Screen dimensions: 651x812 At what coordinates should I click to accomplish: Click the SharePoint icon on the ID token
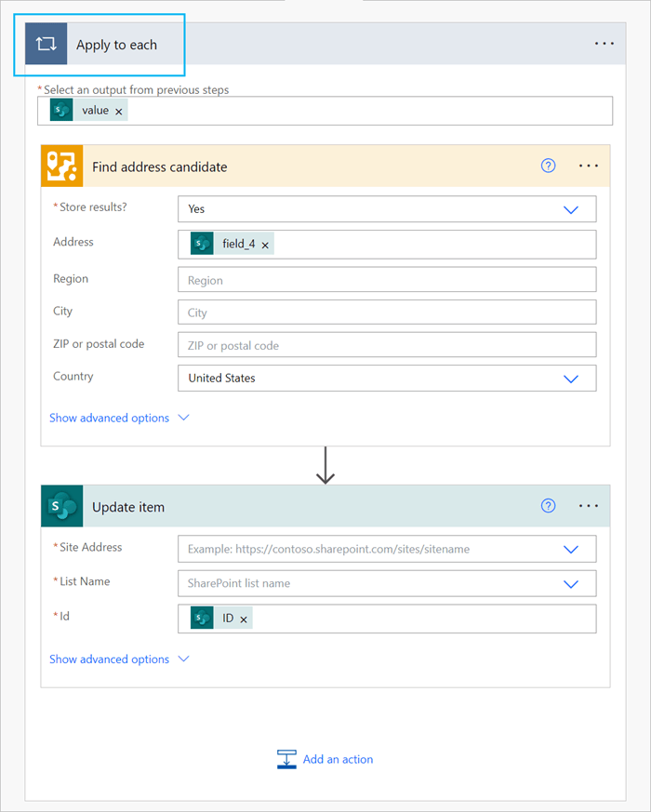[201, 618]
